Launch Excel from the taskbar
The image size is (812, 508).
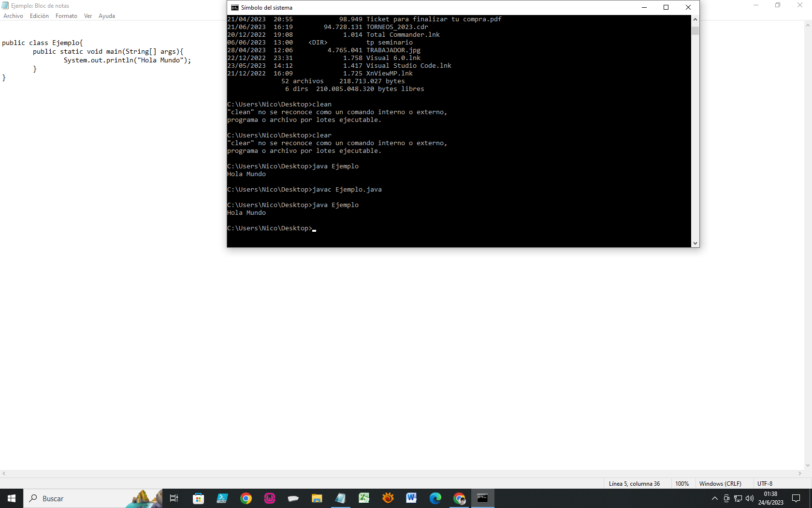coord(364,498)
